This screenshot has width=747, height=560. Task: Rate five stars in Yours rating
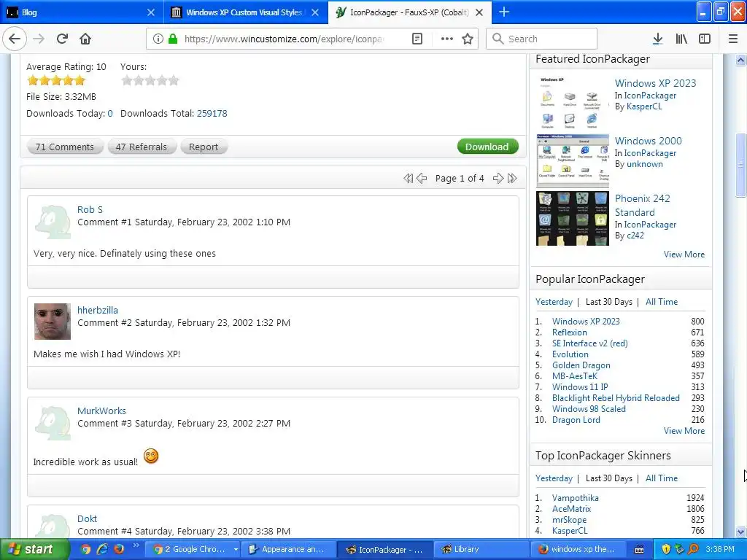174,80
